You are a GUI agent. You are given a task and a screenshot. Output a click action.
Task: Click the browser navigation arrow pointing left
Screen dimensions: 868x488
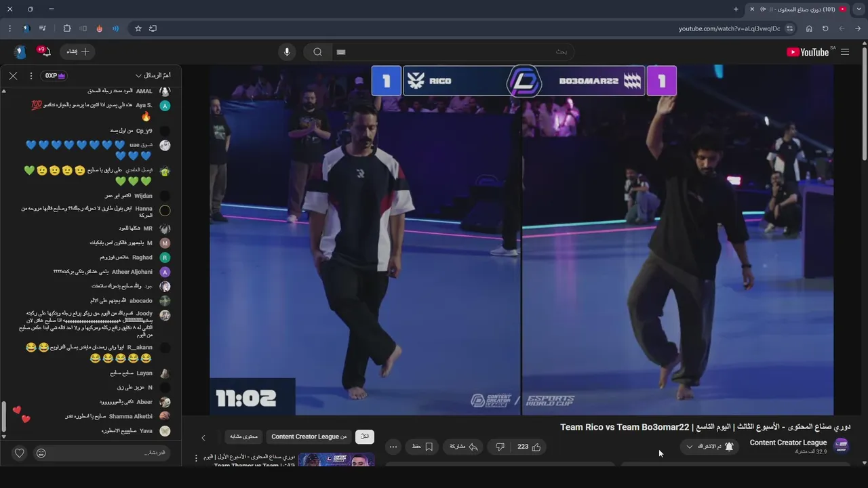click(842, 28)
